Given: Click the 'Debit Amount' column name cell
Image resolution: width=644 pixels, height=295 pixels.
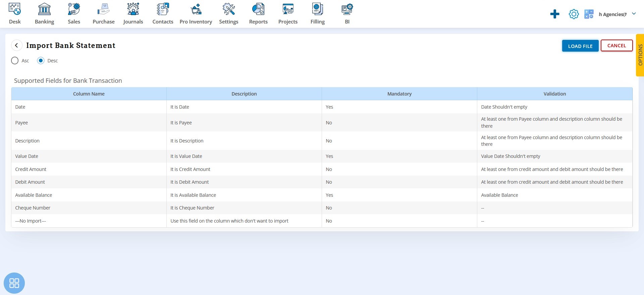Looking at the screenshot, I should (x=89, y=182).
